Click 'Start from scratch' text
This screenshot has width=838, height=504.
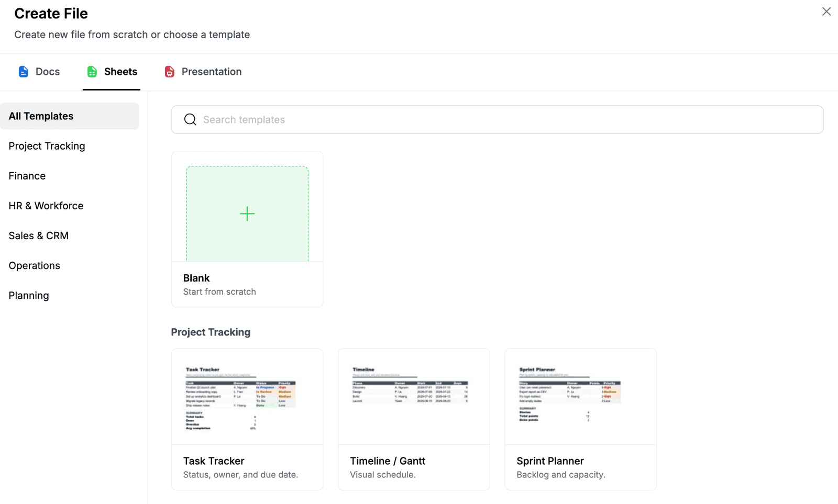click(x=219, y=292)
